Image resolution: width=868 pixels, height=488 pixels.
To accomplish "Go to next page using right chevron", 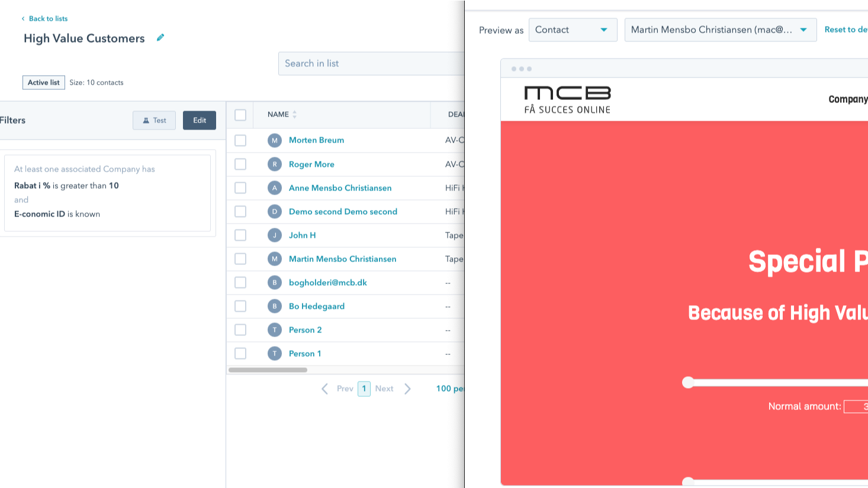I will (x=407, y=389).
